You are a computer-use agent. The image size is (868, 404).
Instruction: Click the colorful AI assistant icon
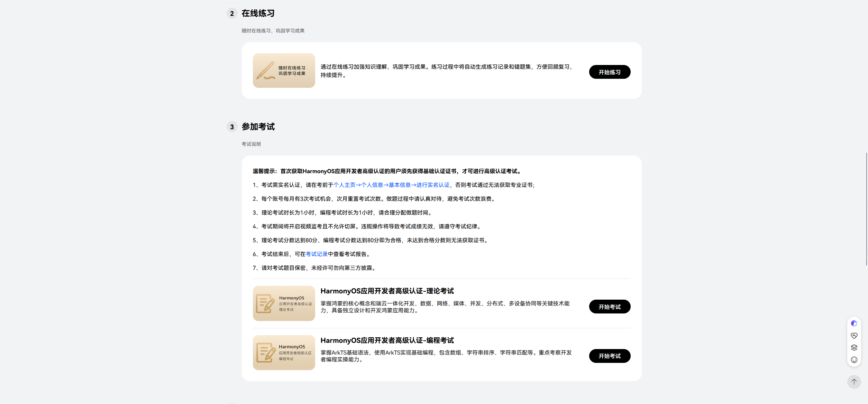[x=854, y=323]
